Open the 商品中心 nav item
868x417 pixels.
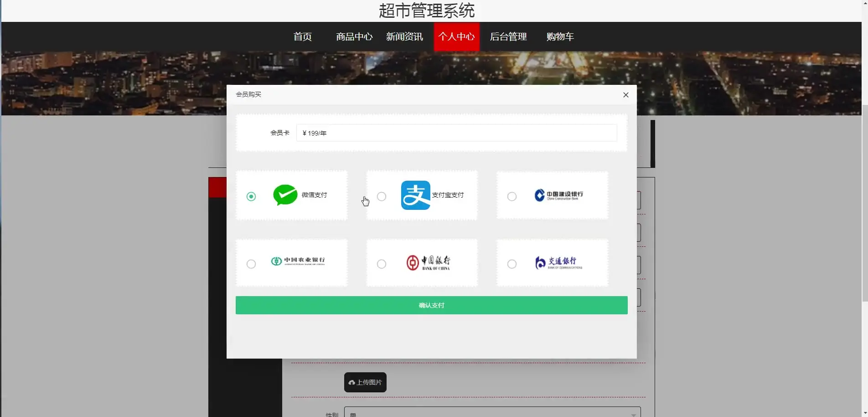coord(354,37)
